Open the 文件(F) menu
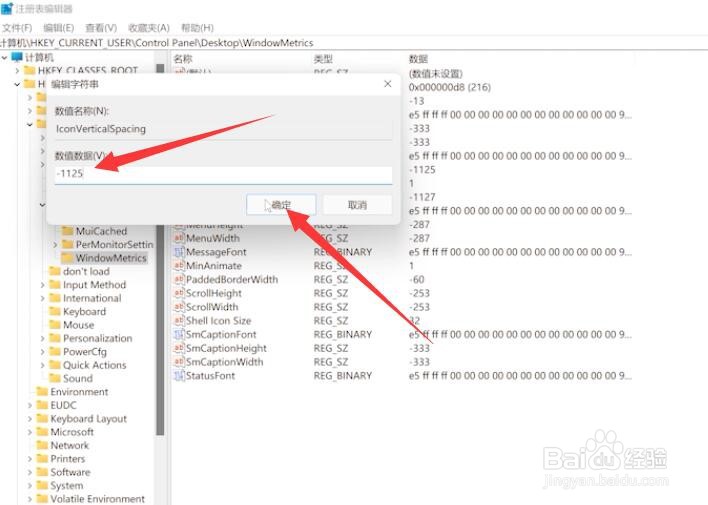 point(17,28)
